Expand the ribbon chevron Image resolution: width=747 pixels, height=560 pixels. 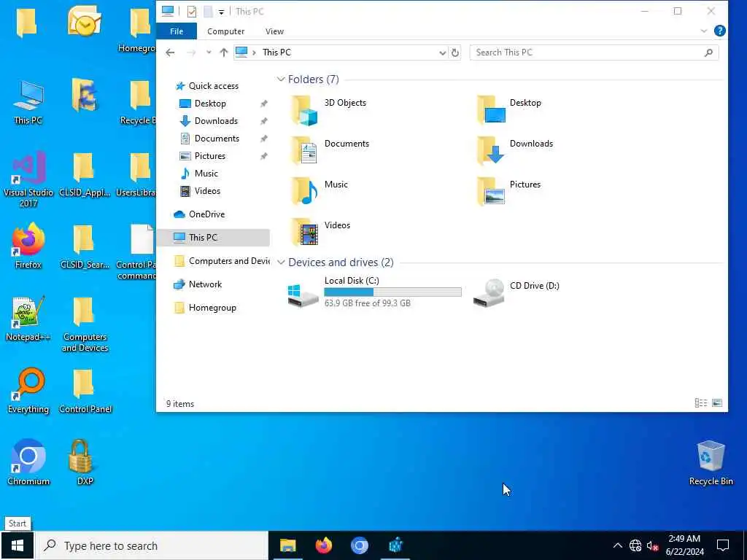[703, 31]
